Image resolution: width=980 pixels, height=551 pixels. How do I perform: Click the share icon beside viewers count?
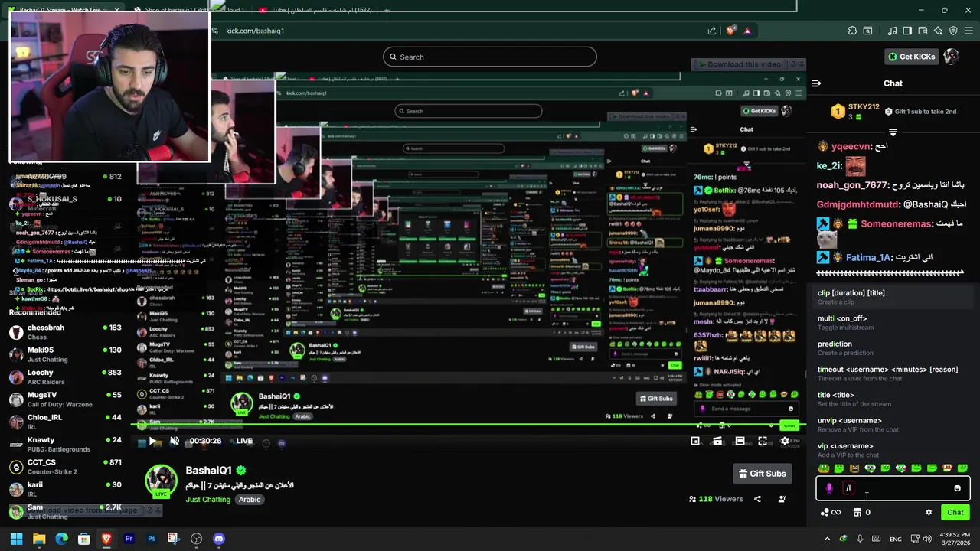point(757,499)
